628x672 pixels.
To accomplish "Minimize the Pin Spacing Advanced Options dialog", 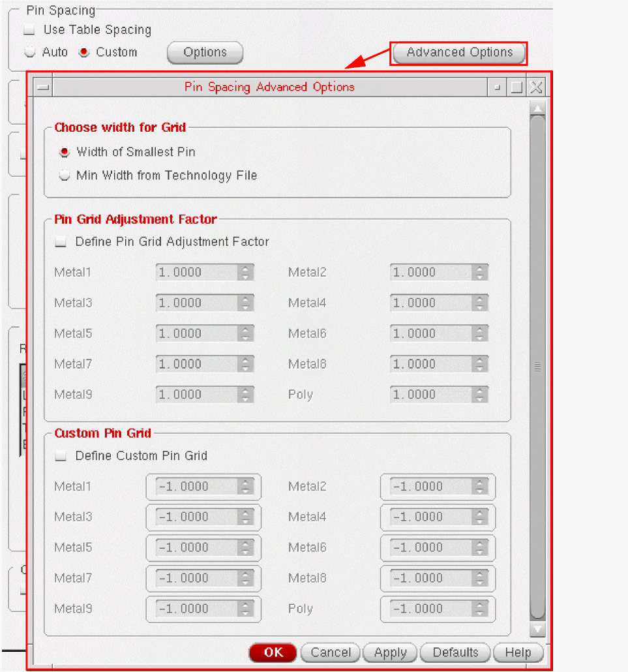I will [x=497, y=87].
